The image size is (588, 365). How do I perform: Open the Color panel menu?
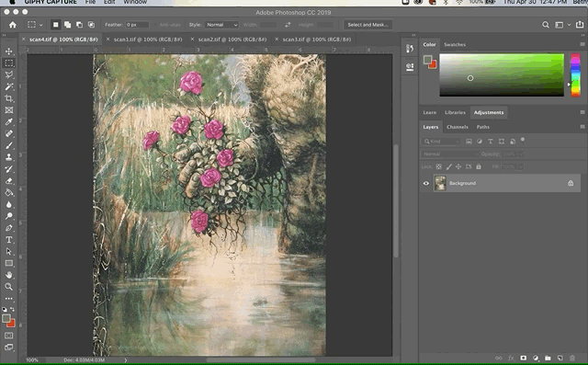tap(582, 44)
